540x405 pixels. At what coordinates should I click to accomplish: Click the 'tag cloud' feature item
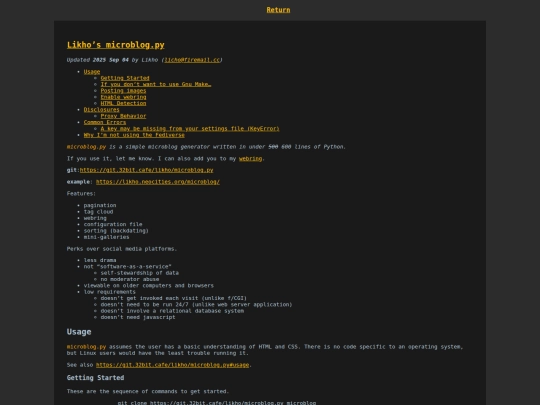click(98, 212)
